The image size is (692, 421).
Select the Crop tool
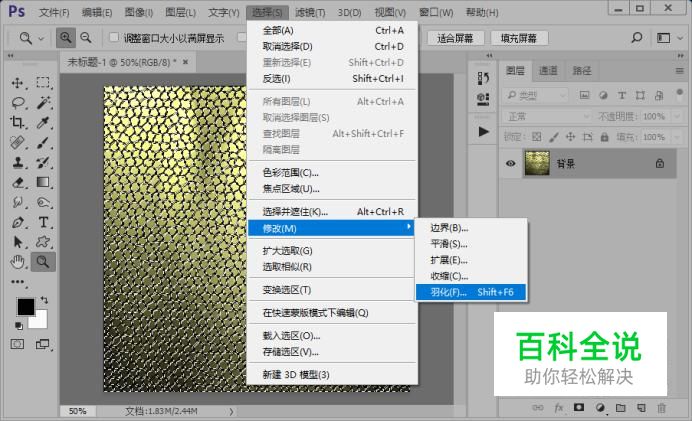pyautogui.click(x=18, y=122)
